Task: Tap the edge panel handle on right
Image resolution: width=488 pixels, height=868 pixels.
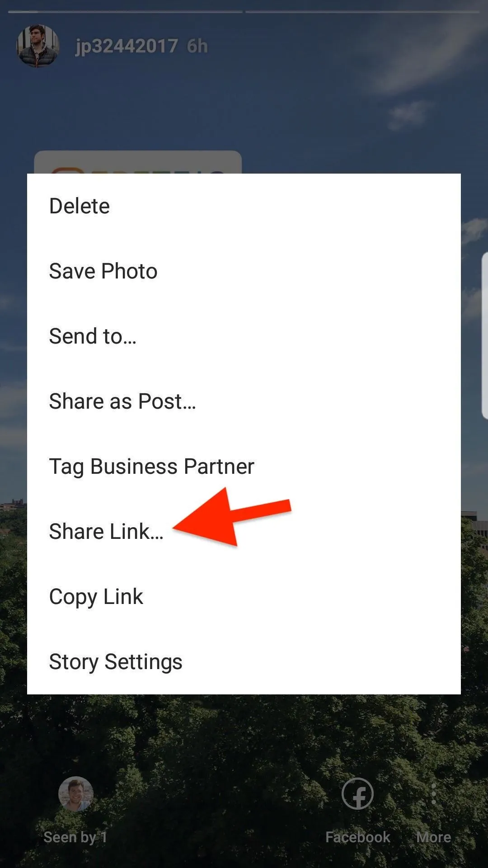Action: [484, 335]
